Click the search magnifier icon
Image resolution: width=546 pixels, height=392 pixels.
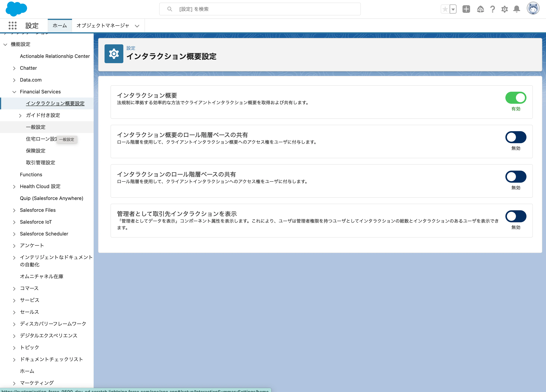coord(170,9)
